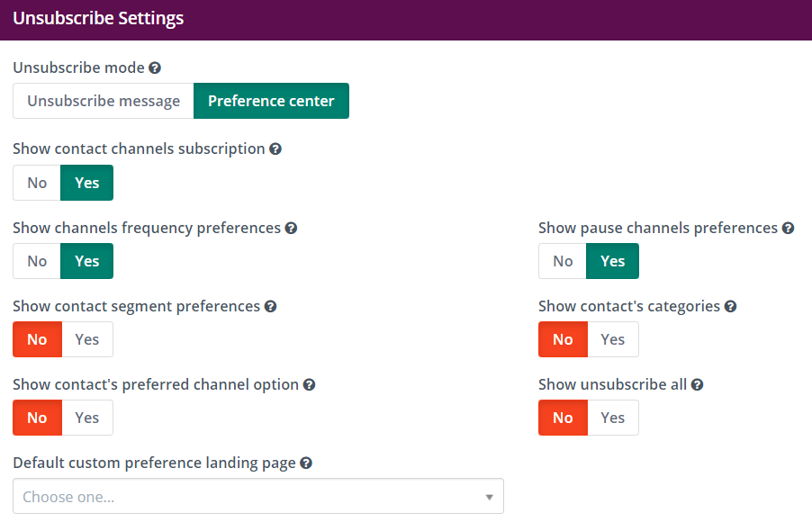Click help icon for default custom preference page
Screen dimensions: 812x531
click(306, 463)
